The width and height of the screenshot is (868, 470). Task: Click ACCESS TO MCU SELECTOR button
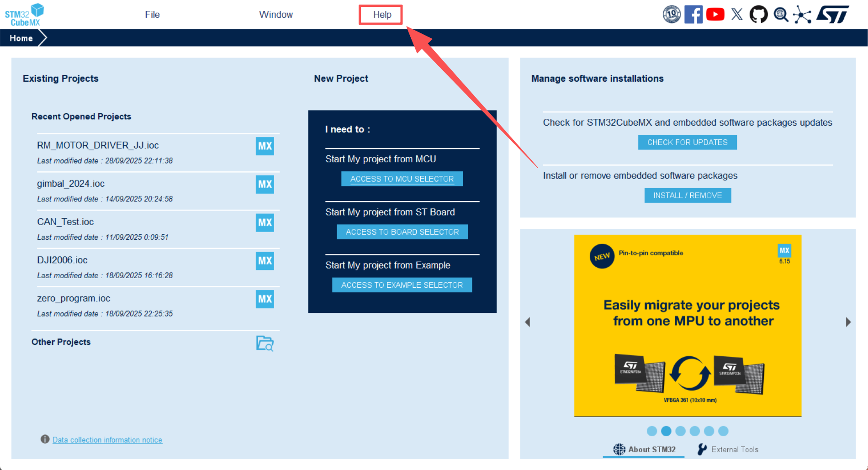[x=402, y=179]
